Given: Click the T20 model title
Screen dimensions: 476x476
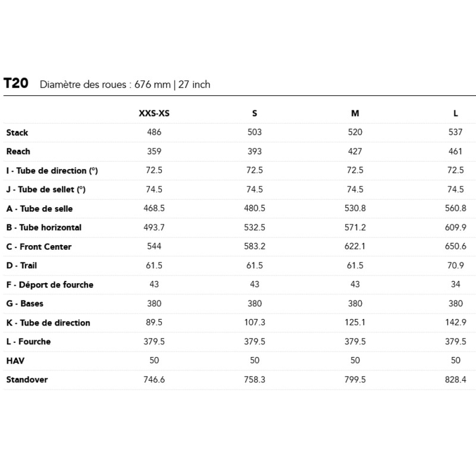Looking at the screenshot, I should pyautogui.click(x=16, y=83).
